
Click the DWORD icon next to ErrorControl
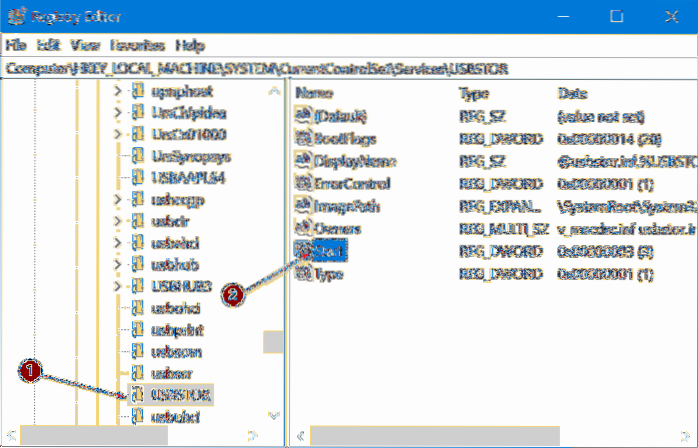pyautogui.click(x=303, y=183)
